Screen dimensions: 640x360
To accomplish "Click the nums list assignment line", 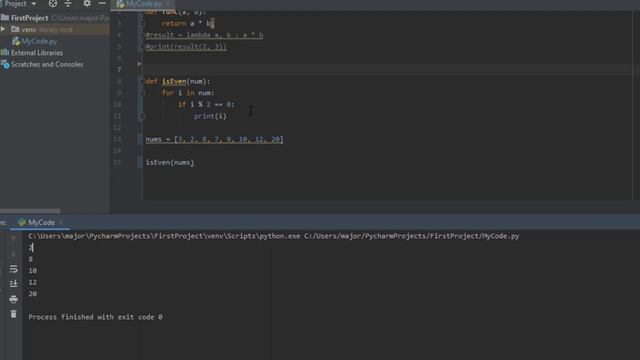I will point(214,140).
